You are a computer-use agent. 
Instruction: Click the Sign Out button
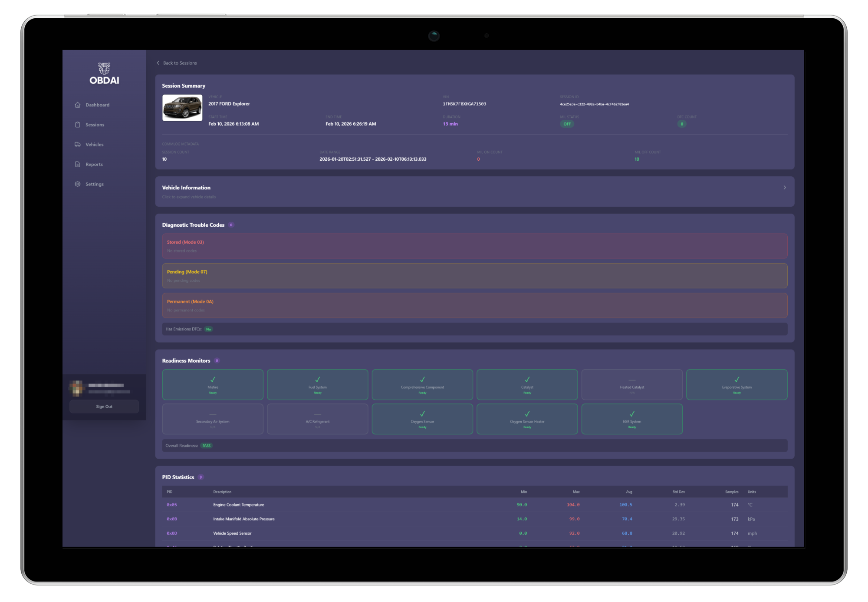click(104, 407)
